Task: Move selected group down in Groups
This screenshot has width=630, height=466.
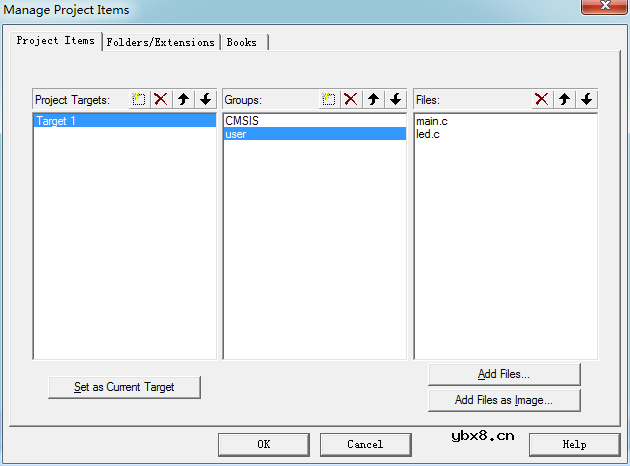Action: tap(395, 99)
